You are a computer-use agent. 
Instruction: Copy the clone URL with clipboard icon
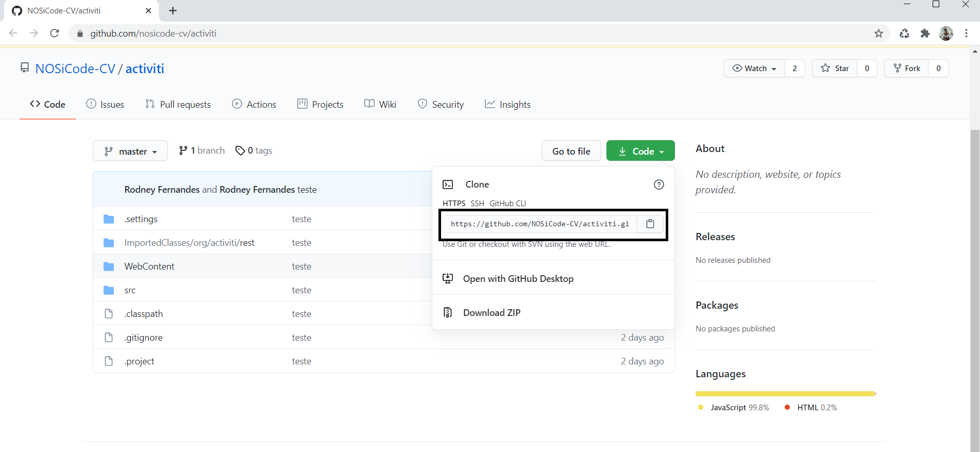650,224
